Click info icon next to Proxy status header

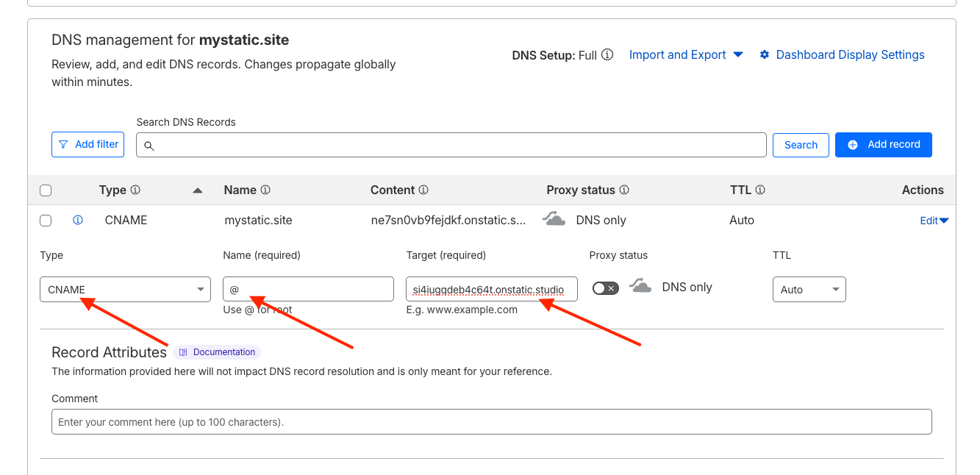pos(624,190)
